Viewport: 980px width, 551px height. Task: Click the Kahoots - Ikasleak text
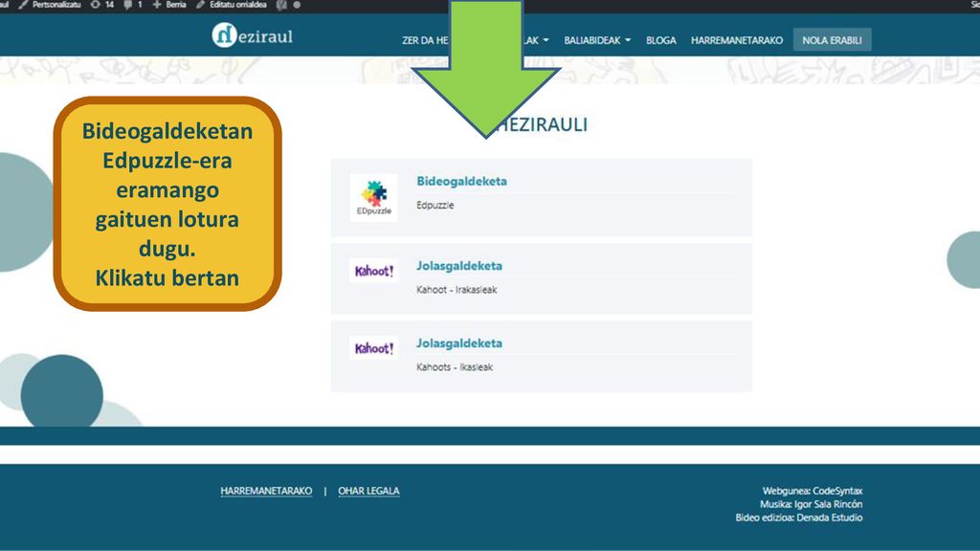click(x=455, y=366)
